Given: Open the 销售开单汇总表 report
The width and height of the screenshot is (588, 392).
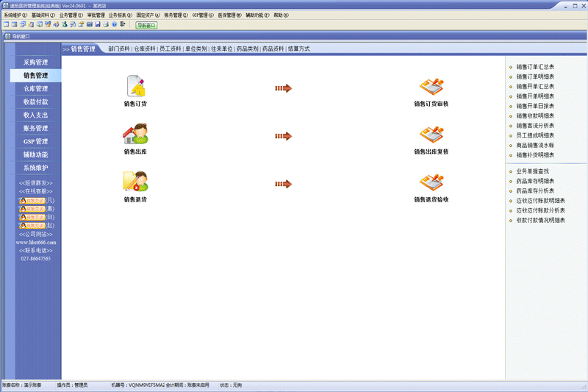Looking at the screenshot, I should [535, 87].
